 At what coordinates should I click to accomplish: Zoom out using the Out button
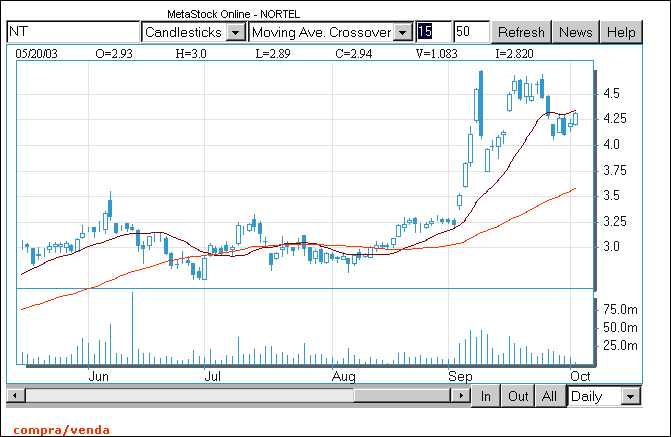point(518,396)
